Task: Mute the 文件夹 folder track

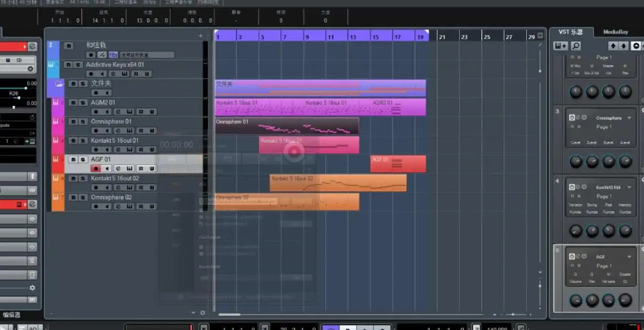Action: point(73,84)
